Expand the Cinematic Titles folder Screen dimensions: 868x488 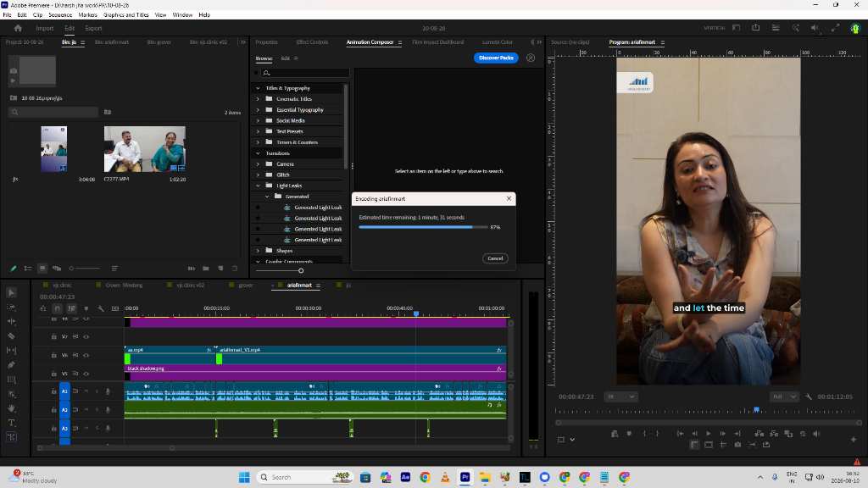click(258, 99)
